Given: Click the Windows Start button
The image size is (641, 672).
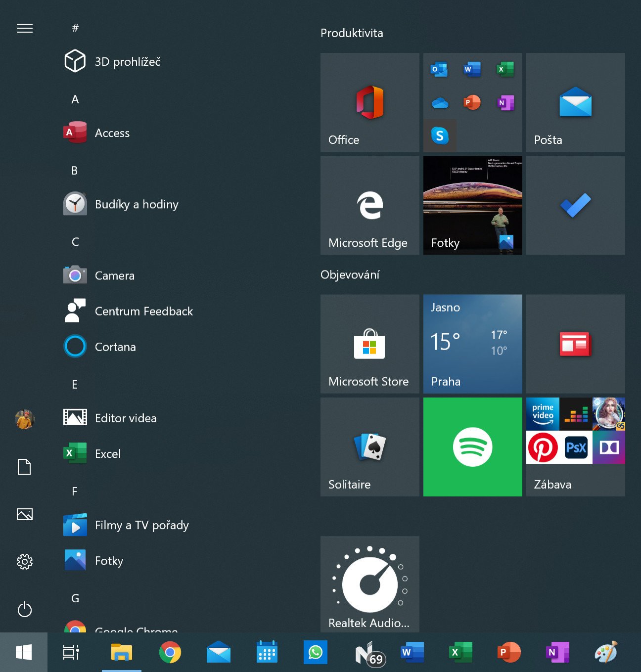Looking at the screenshot, I should [24, 652].
